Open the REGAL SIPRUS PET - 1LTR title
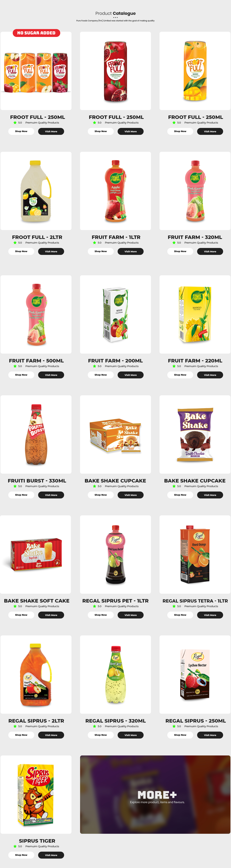 click(115, 601)
